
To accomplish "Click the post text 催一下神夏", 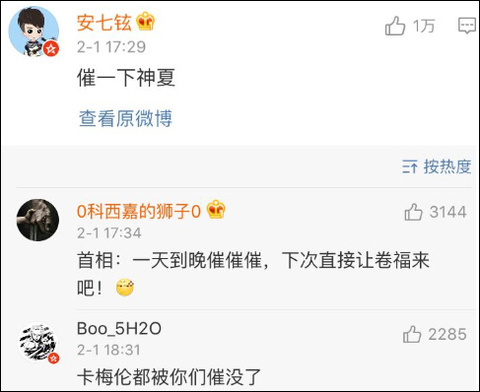I will 126,77.
